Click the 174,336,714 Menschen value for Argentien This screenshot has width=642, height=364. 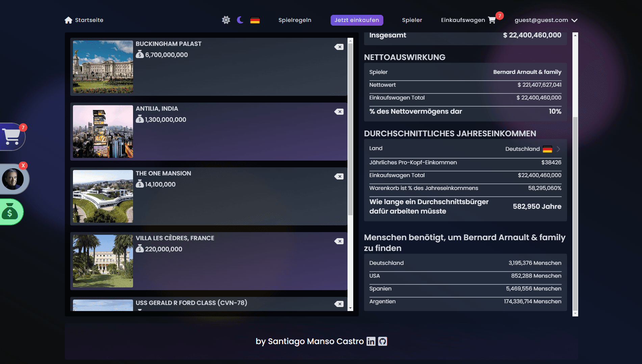pos(533,301)
